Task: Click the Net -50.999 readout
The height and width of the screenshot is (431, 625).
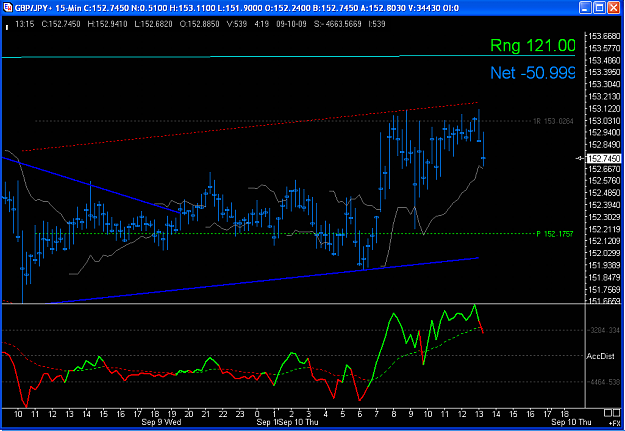Action: [533, 73]
